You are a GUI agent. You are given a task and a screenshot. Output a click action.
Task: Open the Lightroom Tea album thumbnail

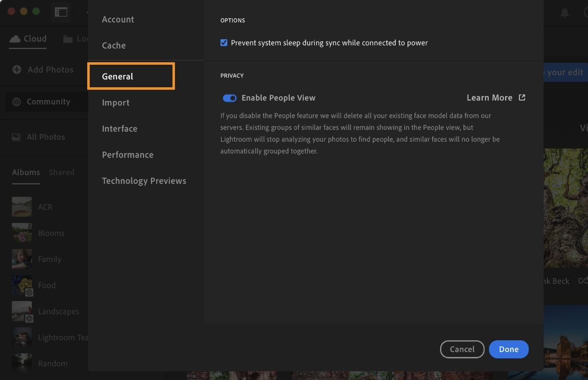22,337
